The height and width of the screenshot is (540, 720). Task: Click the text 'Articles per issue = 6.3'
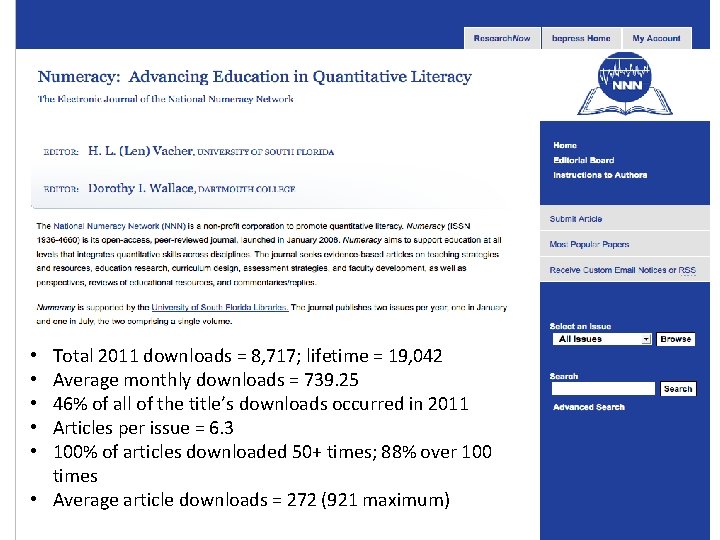143,428
